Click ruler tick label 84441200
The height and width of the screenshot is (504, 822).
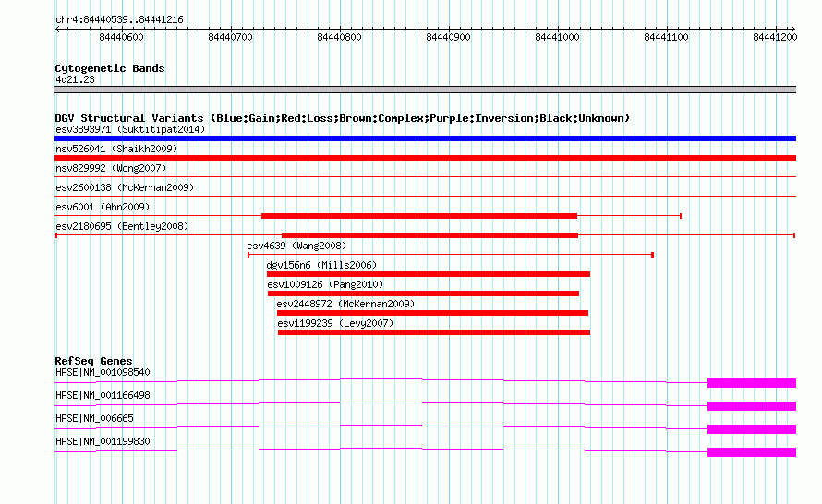pos(775,37)
